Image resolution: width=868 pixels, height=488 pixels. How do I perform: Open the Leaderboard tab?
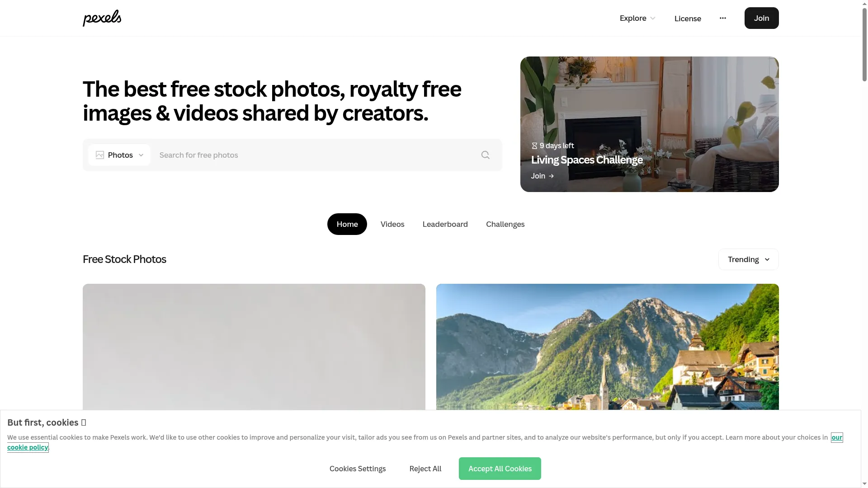(445, 224)
